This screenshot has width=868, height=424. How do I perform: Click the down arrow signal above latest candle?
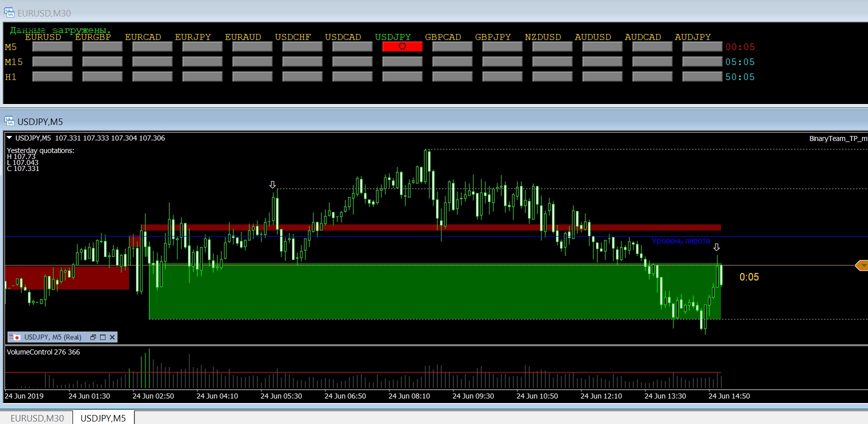[x=716, y=247]
